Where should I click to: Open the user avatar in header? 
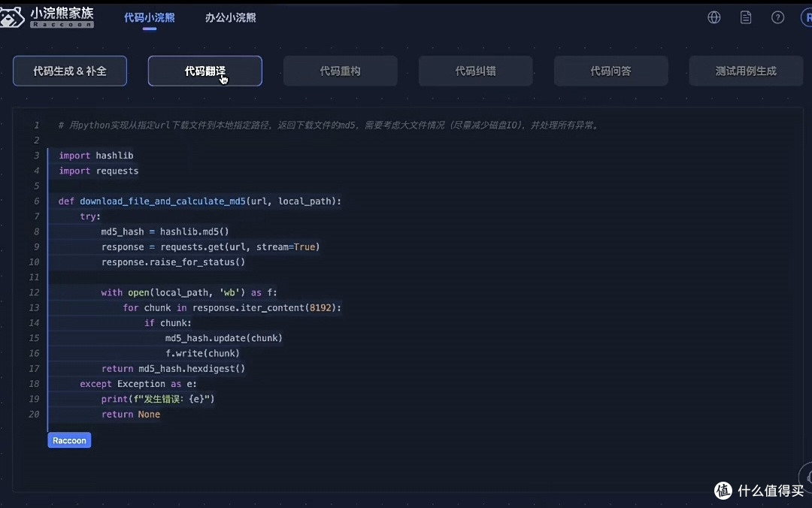click(807, 17)
